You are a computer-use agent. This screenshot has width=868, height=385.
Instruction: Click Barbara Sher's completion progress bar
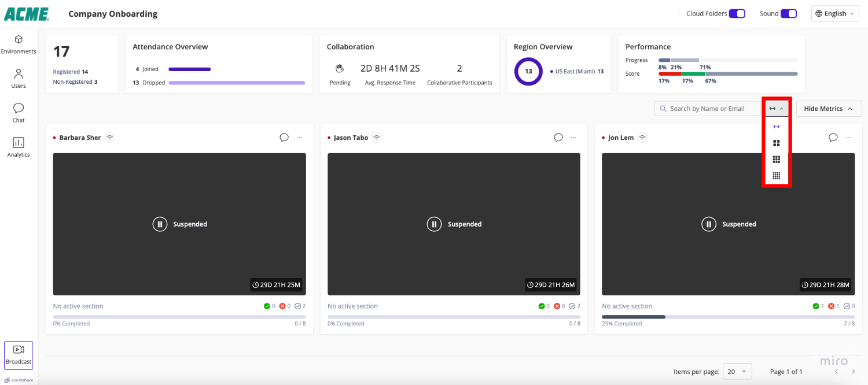click(x=179, y=317)
